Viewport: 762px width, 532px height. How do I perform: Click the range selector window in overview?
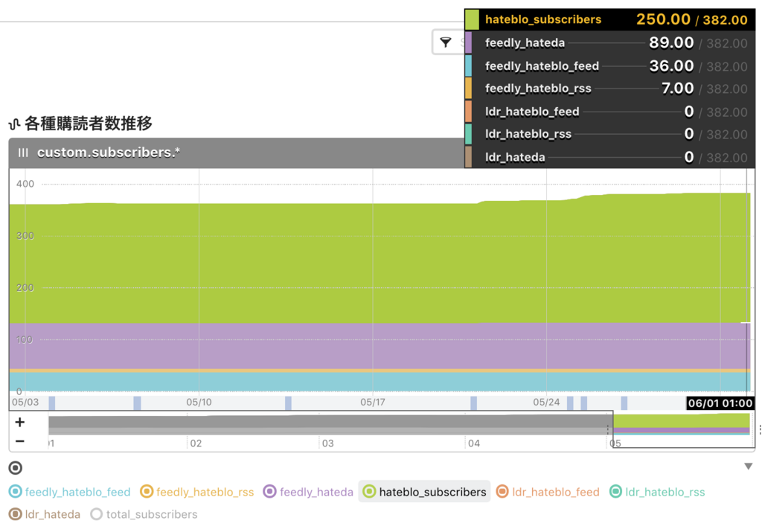[x=683, y=429]
